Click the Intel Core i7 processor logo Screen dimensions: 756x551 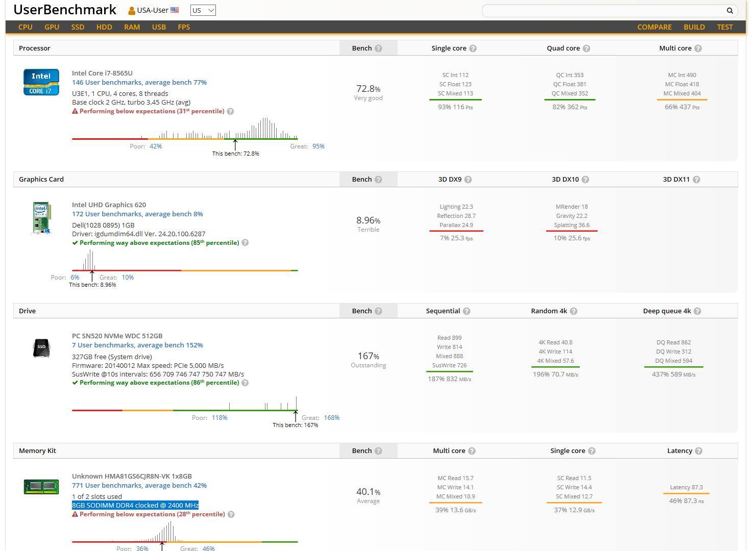(x=41, y=82)
